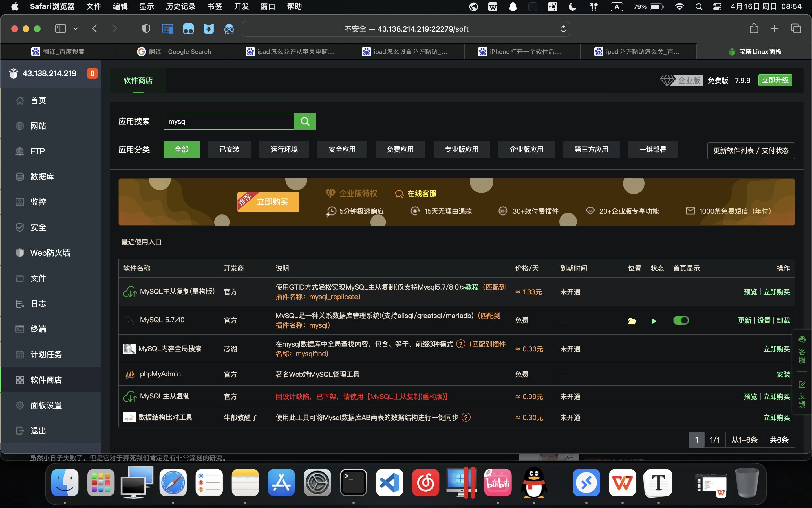This screenshot has height=508, width=812.
Task: Switch to the 翻译 - Google Search tab
Action: coord(174,52)
